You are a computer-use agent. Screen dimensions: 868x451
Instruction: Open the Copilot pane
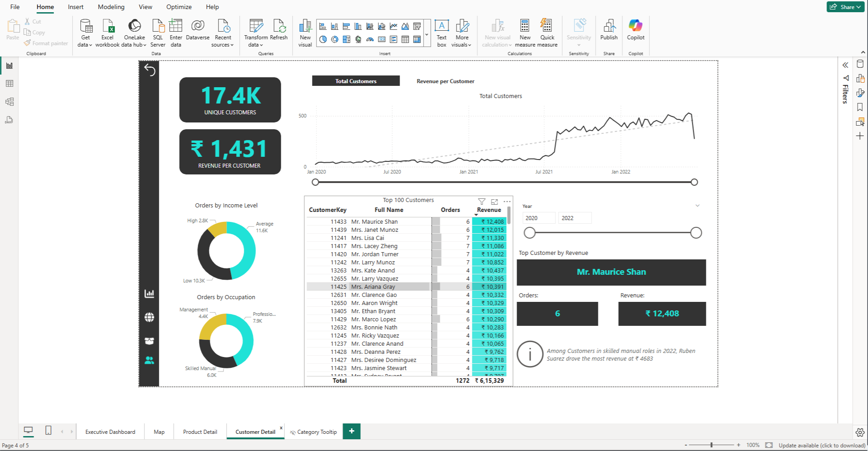(x=635, y=26)
